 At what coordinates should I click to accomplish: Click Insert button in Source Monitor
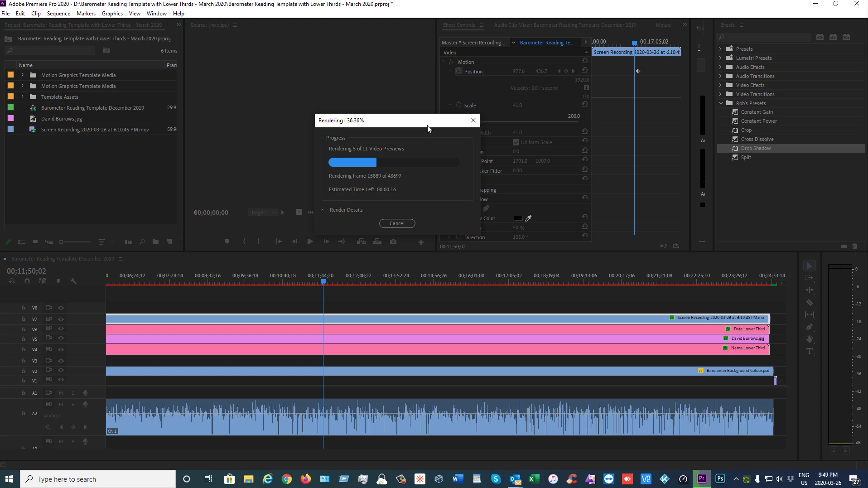point(361,242)
